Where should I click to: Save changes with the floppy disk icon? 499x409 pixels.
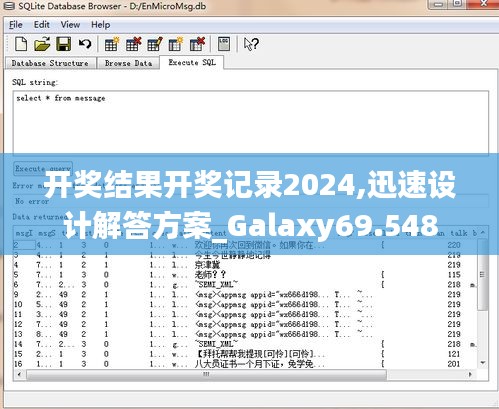click(x=63, y=44)
